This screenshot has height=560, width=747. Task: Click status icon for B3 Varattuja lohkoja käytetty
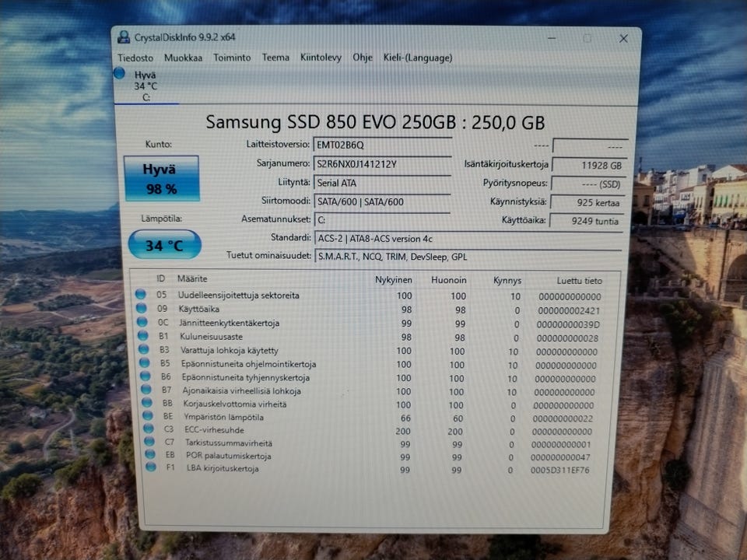[144, 349]
